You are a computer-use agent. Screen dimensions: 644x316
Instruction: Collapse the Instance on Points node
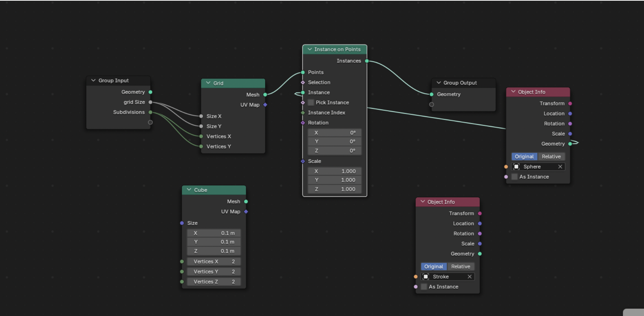[309, 49]
